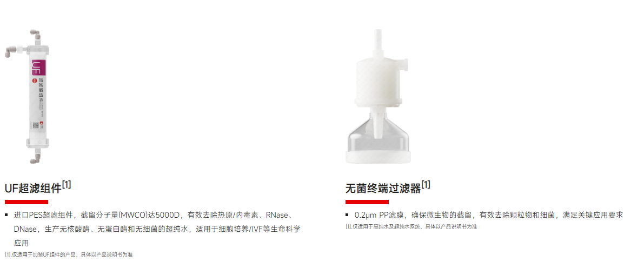Click the [1] superscript after UF超滤组件
This screenshot has height=275, width=644.
(x=67, y=185)
